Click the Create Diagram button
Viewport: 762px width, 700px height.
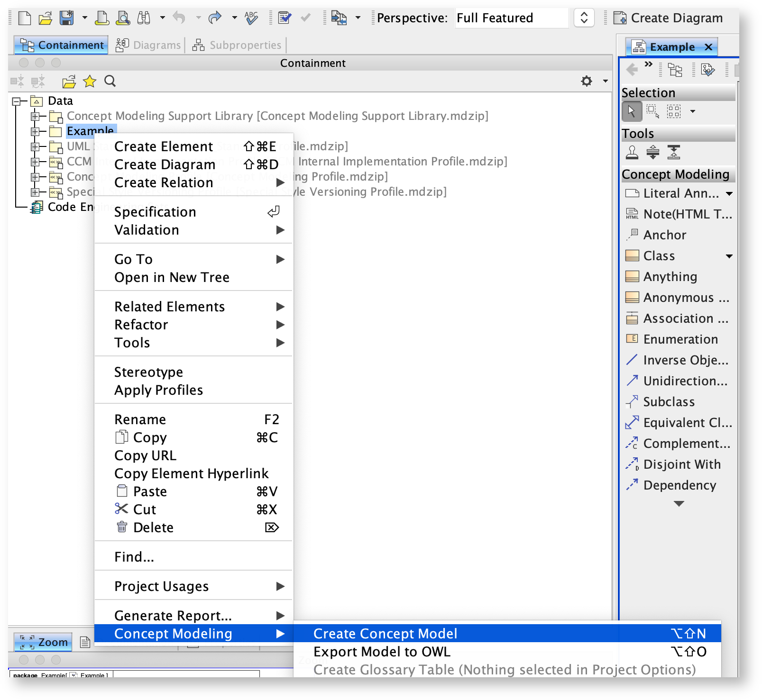point(669,18)
